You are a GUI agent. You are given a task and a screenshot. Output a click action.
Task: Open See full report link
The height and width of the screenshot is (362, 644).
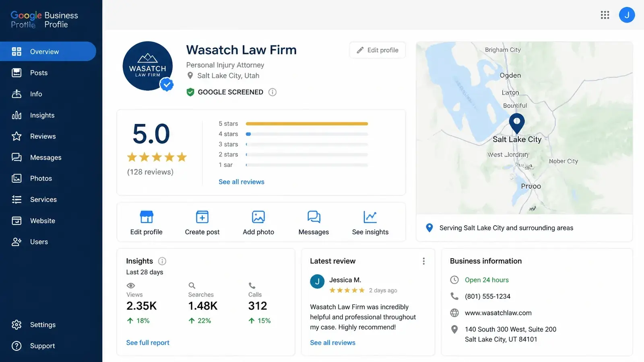point(148,343)
